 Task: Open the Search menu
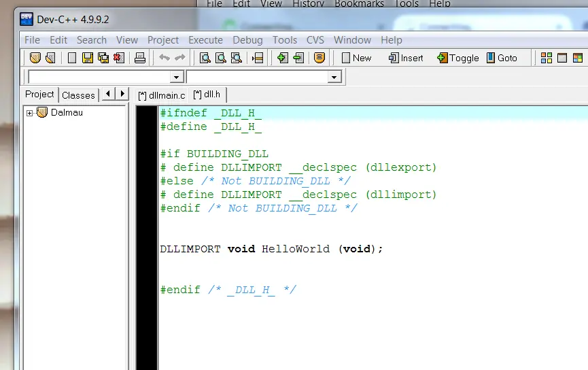click(x=92, y=39)
